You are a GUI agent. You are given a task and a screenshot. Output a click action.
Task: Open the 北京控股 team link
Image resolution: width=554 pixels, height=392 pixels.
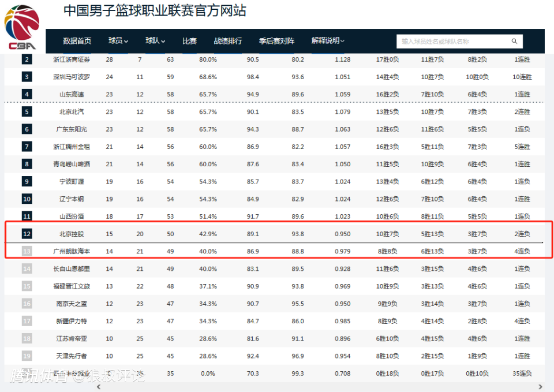pos(72,234)
